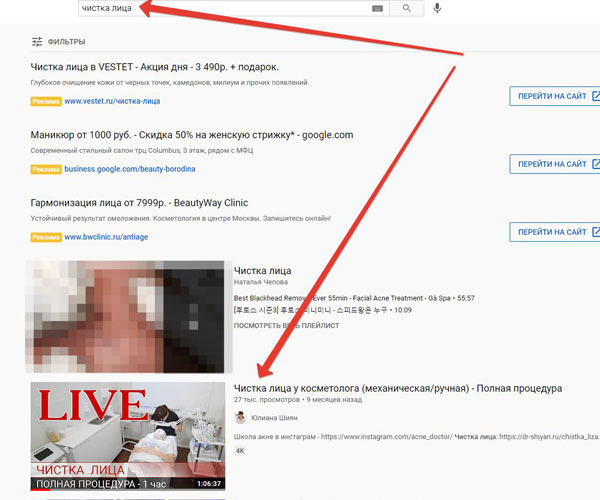
Task: Open video 'Чистка лица у косметолога' title
Action: (x=398, y=389)
